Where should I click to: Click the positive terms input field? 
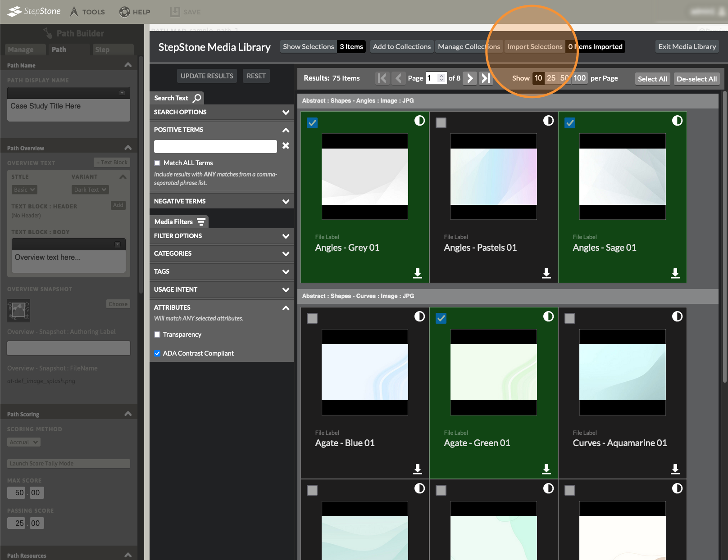(x=215, y=146)
